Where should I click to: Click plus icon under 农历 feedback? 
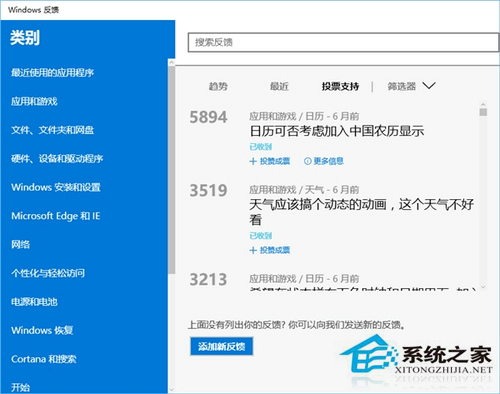pyautogui.click(x=253, y=161)
